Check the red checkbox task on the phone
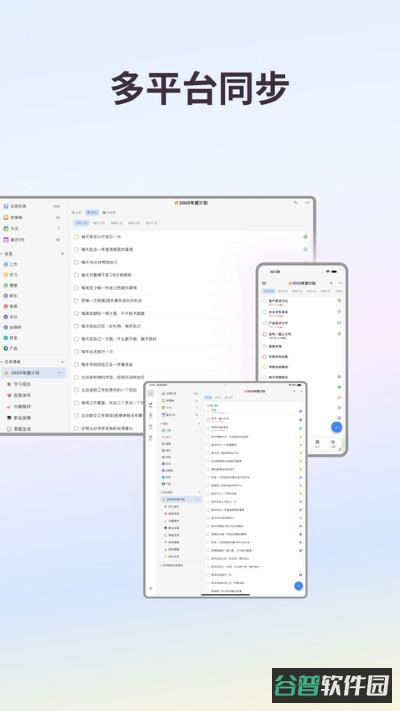400x711 pixels. pyautogui.click(x=265, y=334)
